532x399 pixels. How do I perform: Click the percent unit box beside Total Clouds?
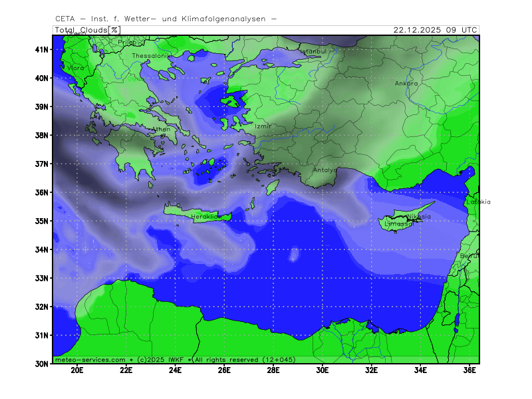[114, 30]
